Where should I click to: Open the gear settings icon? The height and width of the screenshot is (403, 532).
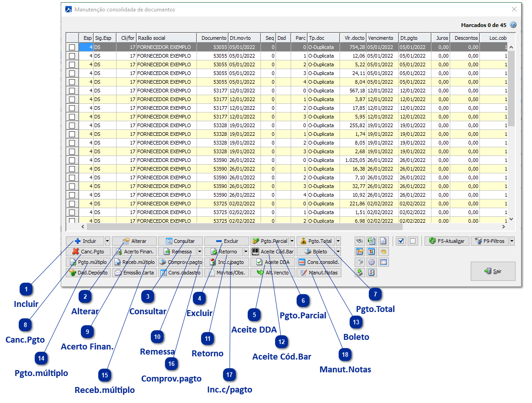point(372,262)
